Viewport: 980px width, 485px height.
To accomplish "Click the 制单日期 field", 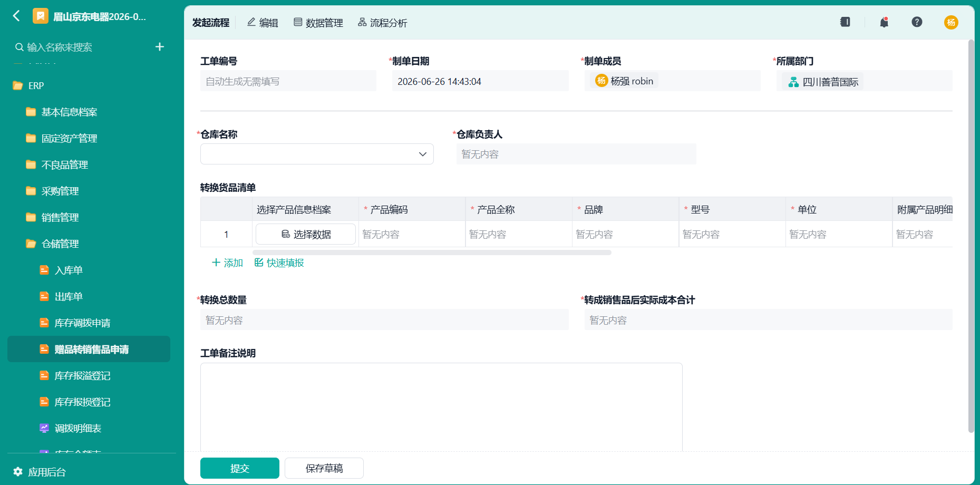I will click(x=480, y=81).
